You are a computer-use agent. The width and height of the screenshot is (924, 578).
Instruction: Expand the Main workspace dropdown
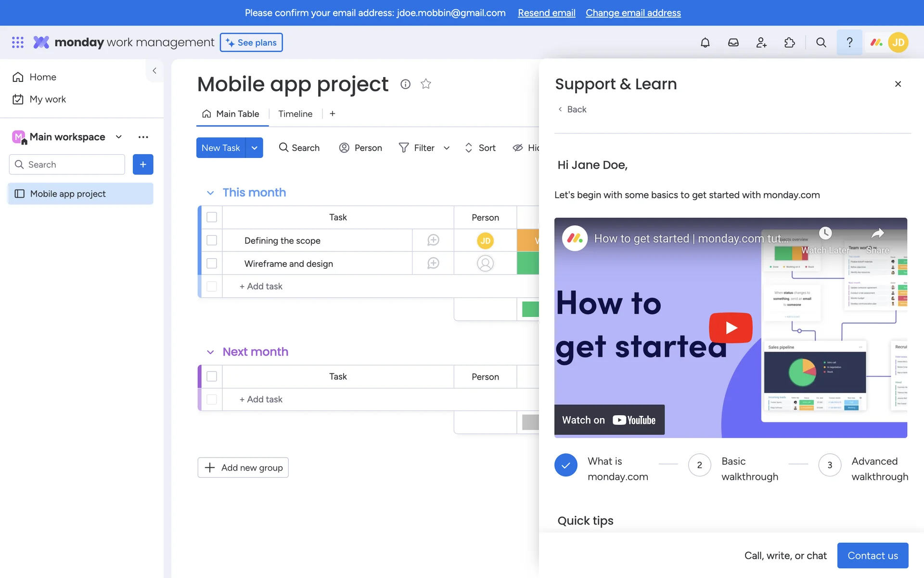tap(119, 137)
